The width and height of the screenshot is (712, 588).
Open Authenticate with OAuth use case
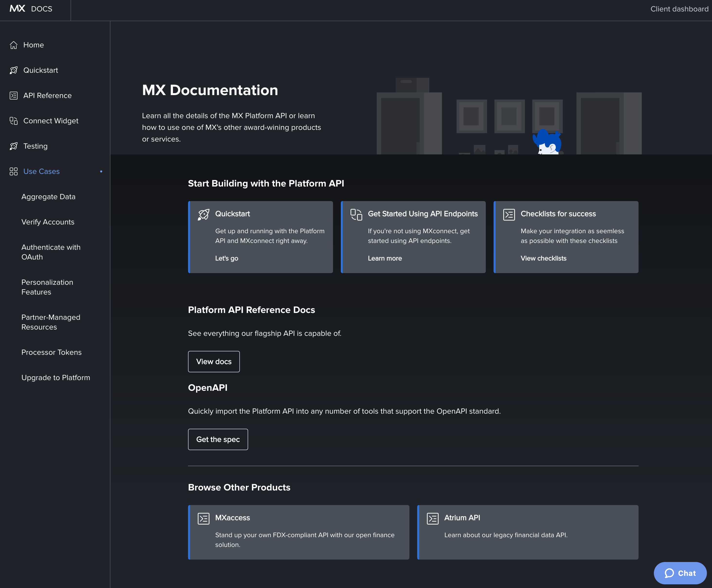tap(51, 252)
